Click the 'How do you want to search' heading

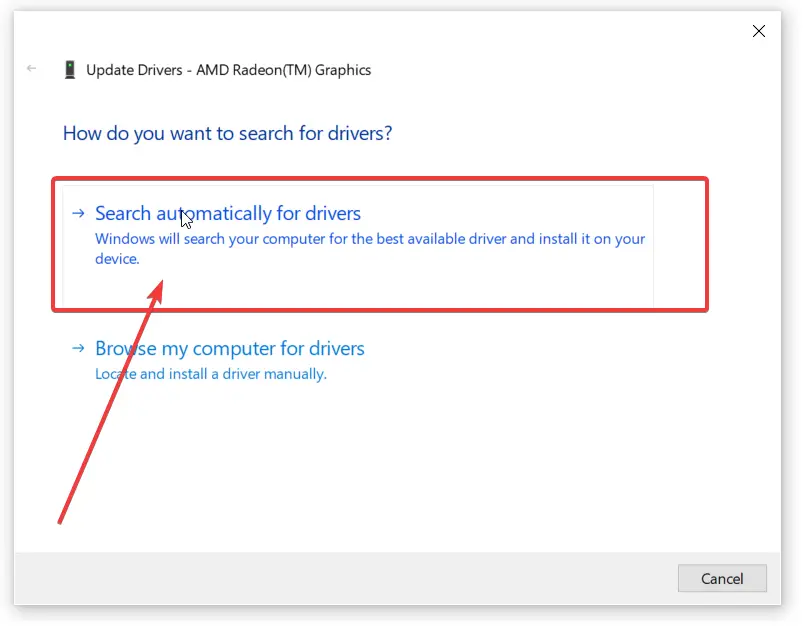click(228, 133)
